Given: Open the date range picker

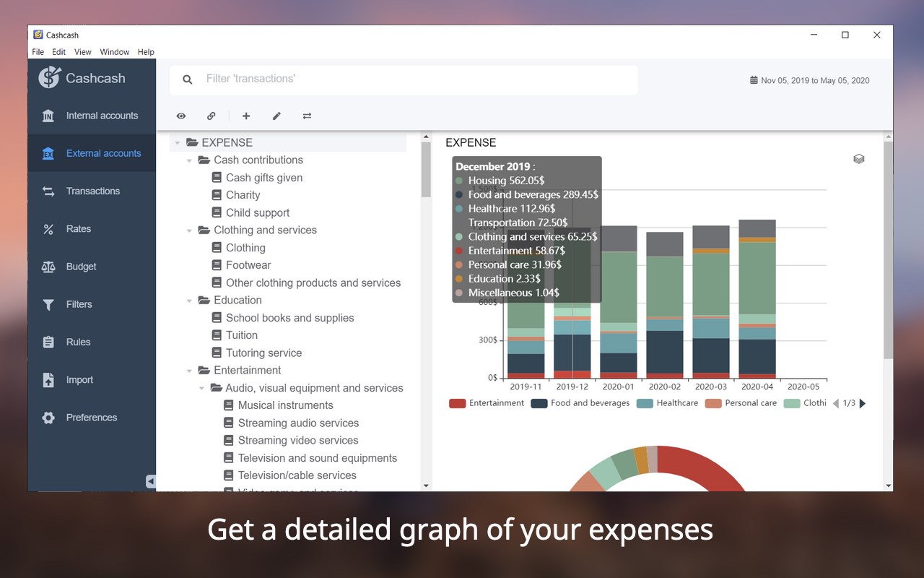Looking at the screenshot, I should (x=810, y=80).
